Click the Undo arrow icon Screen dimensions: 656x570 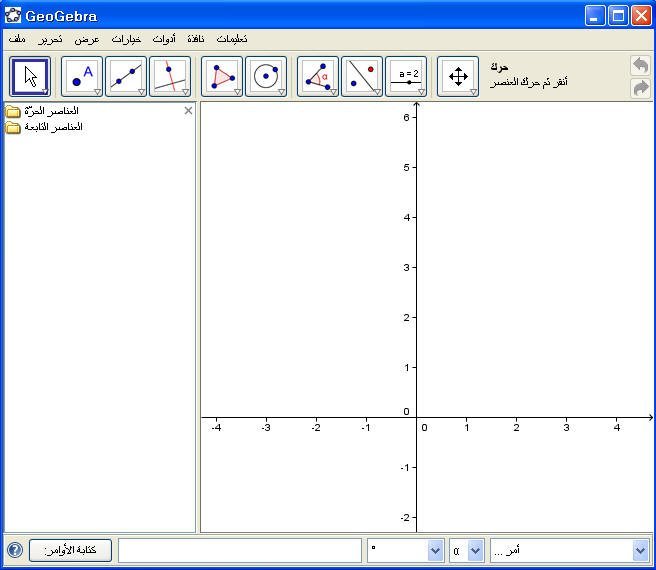coord(641,66)
